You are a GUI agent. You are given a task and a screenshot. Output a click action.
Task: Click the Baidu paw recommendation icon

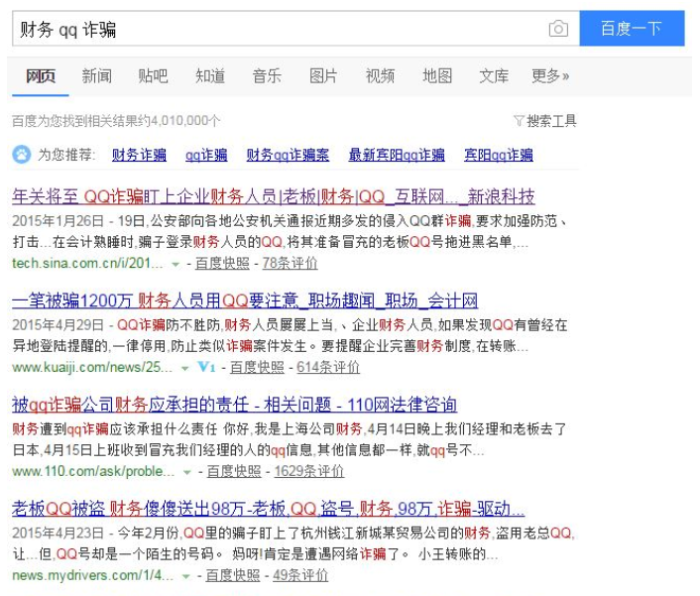22,155
